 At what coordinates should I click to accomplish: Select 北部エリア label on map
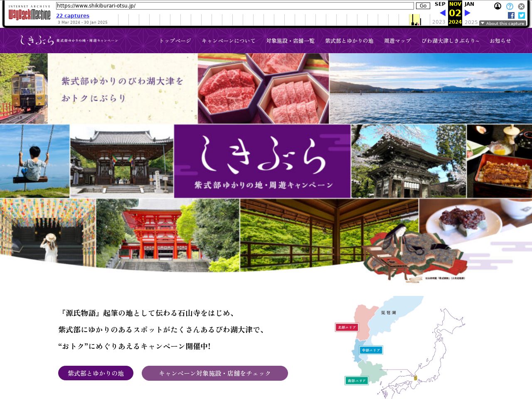(347, 328)
